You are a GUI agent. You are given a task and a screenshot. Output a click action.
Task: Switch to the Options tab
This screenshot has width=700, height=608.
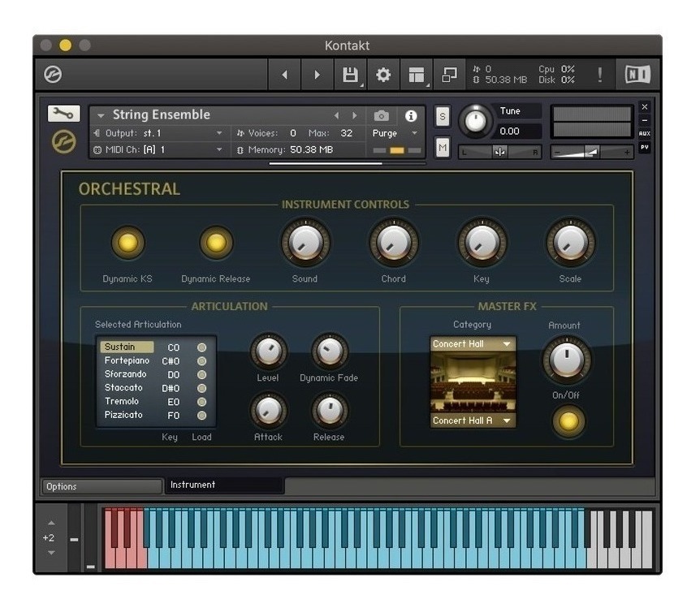[x=102, y=486]
